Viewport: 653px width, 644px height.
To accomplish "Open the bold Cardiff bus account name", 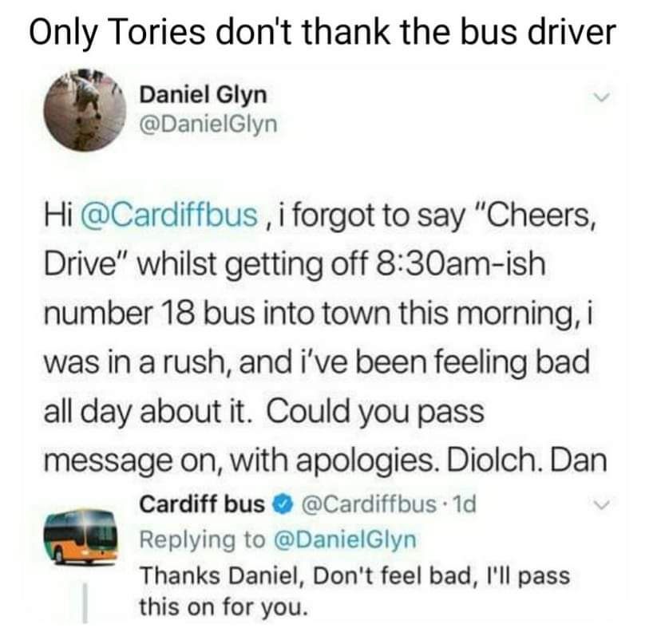I will pyautogui.click(x=202, y=504).
